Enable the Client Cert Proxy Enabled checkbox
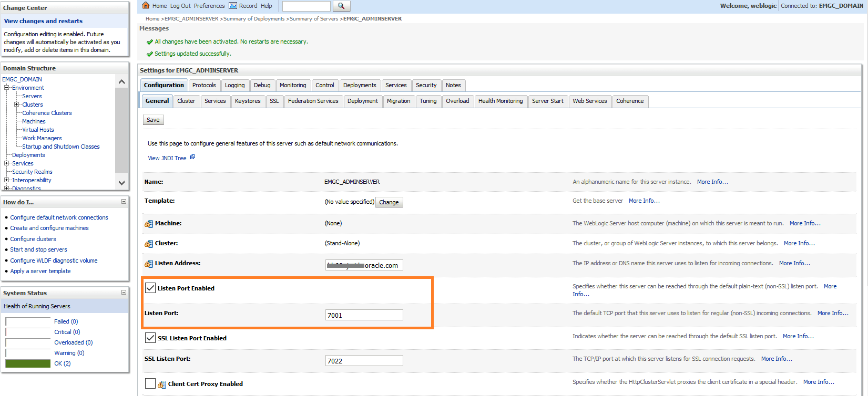This screenshot has width=868, height=396. coord(150,383)
